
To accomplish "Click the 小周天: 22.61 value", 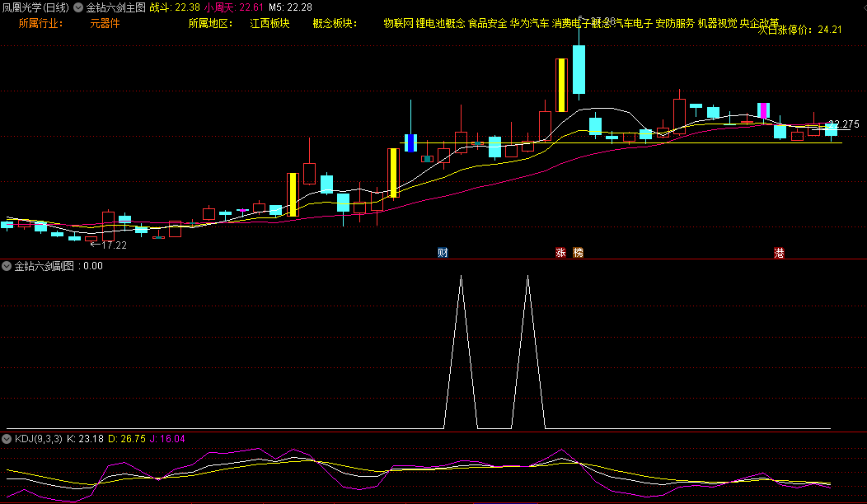I will (234, 7).
